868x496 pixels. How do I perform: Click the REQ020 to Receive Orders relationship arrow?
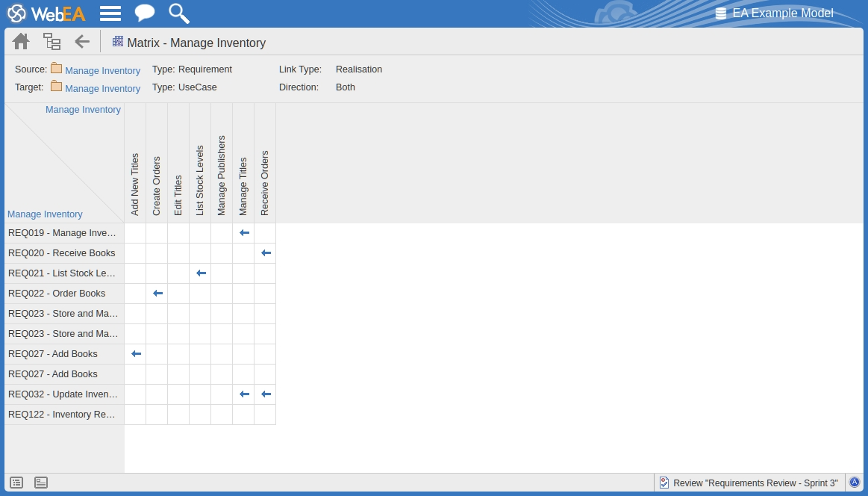click(x=265, y=253)
